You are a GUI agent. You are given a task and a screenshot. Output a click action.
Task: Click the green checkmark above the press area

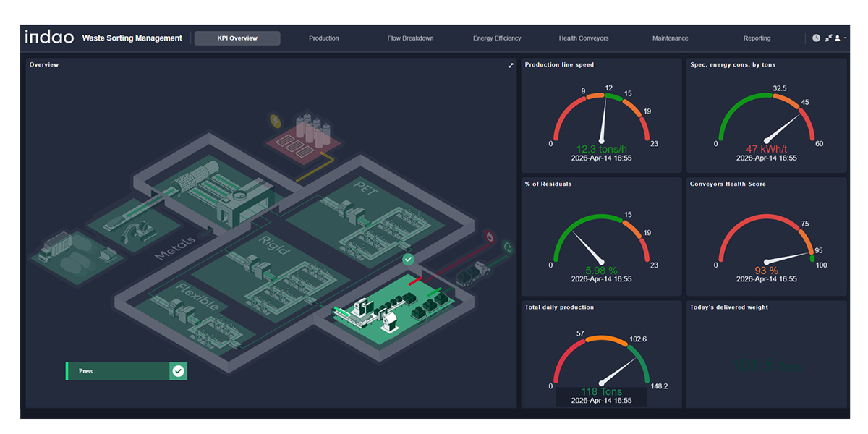[x=408, y=259]
